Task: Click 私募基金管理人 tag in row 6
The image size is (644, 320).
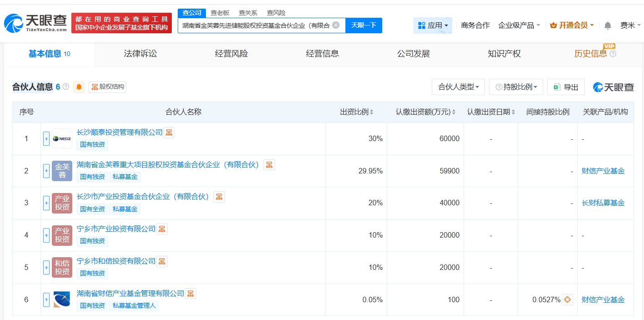Action: click(134, 305)
